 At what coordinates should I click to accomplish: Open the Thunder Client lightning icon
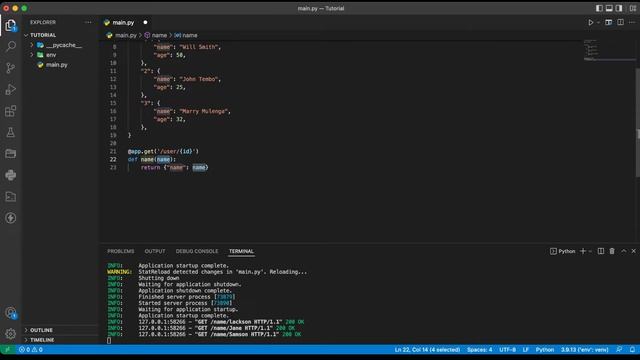(x=11, y=218)
